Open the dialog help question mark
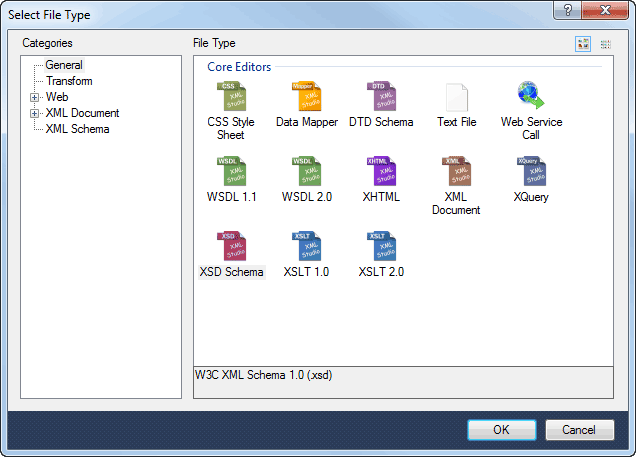 coord(568,10)
